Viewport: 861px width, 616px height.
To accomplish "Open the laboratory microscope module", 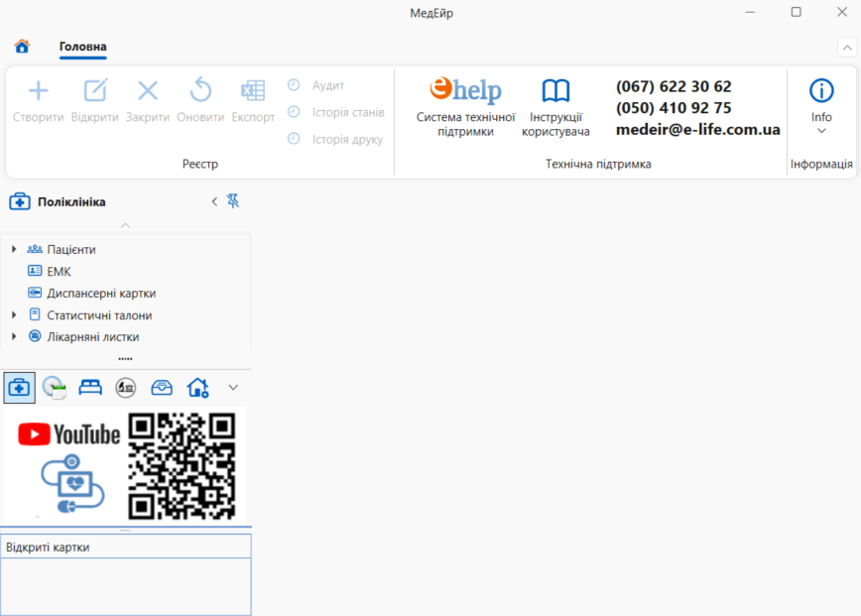I will [126, 388].
